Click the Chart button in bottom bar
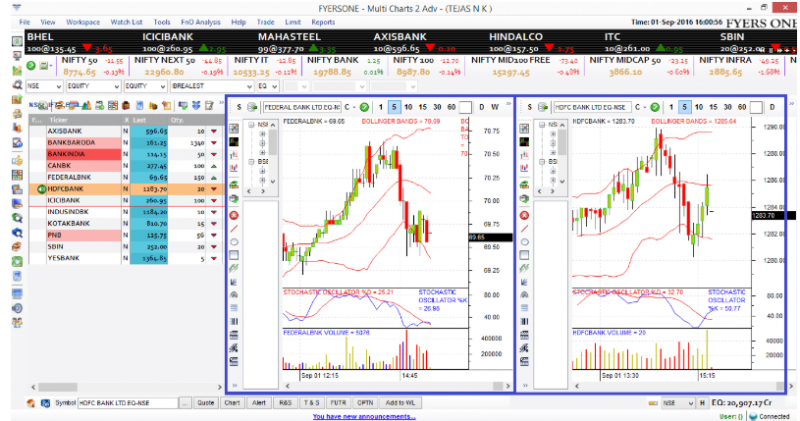This screenshot has width=800, height=421. click(232, 403)
